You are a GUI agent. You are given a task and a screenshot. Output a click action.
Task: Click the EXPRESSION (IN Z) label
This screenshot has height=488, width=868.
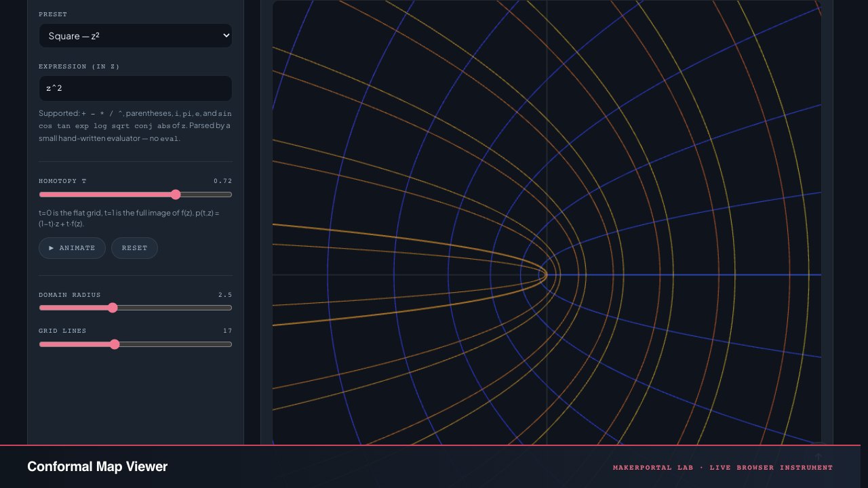pos(79,66)
